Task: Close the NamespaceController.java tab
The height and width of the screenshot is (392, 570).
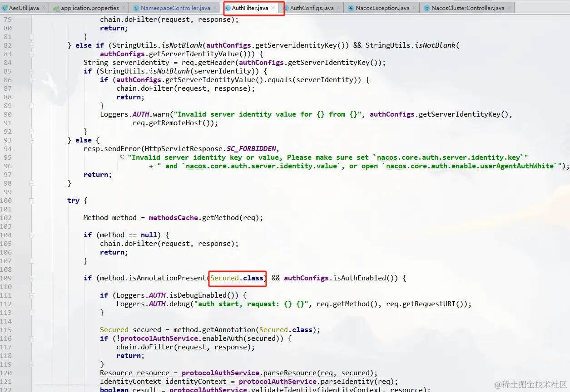Action: (215, 8)
